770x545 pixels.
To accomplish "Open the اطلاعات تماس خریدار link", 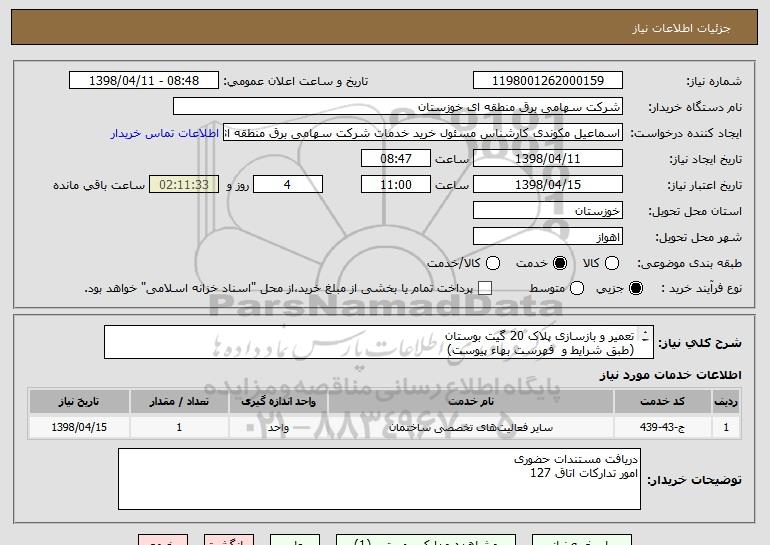I will pyautogui.click(x=165, y=133).
